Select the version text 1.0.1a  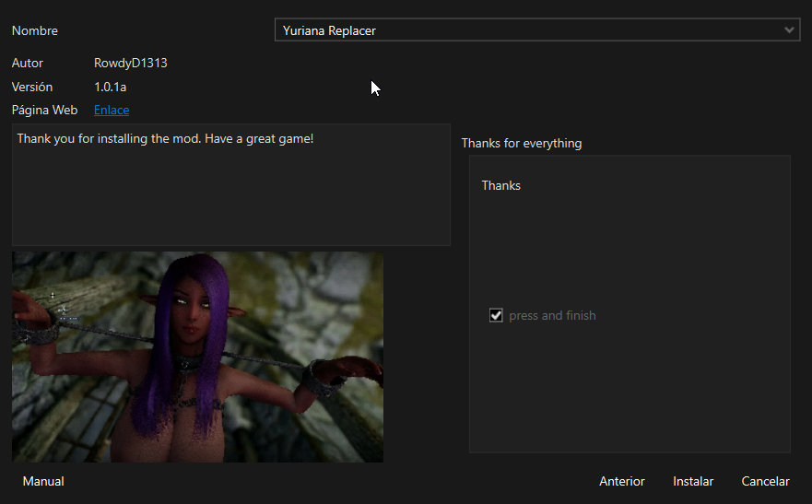[111, 87]
